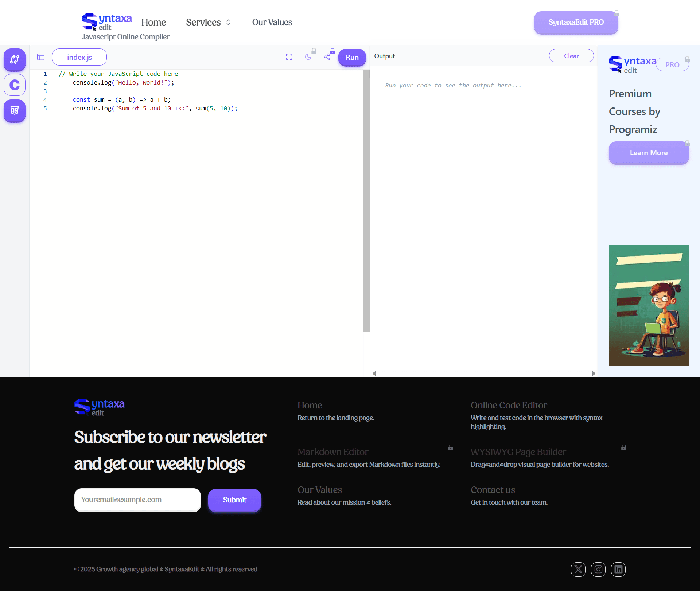Viewport: 700px width, 591px height.
Task: Switch to the index.js file tab
Action: (79, 57)
